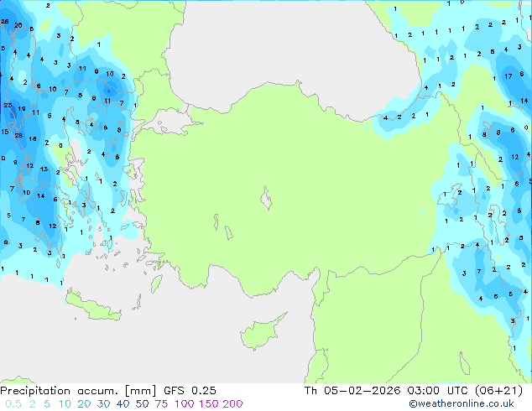Screen dimensions: 532x411
Task: Select the 40 legend value
Action: 123,404
